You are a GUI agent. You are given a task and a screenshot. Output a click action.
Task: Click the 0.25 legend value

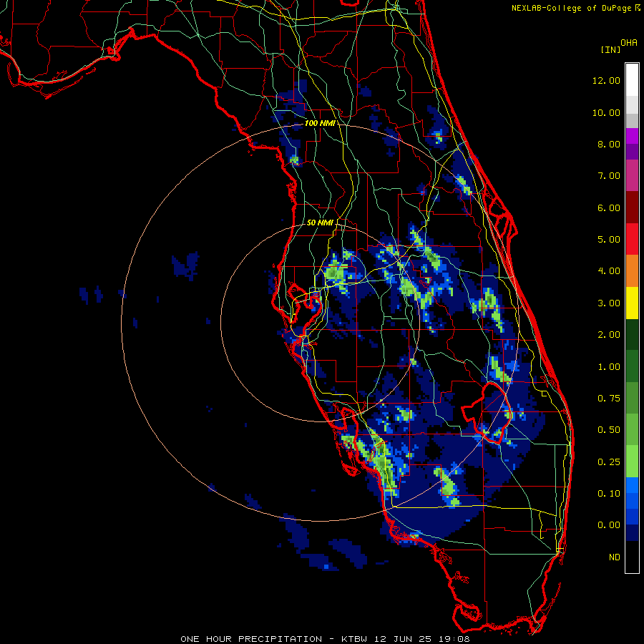(x=609, y=462)
